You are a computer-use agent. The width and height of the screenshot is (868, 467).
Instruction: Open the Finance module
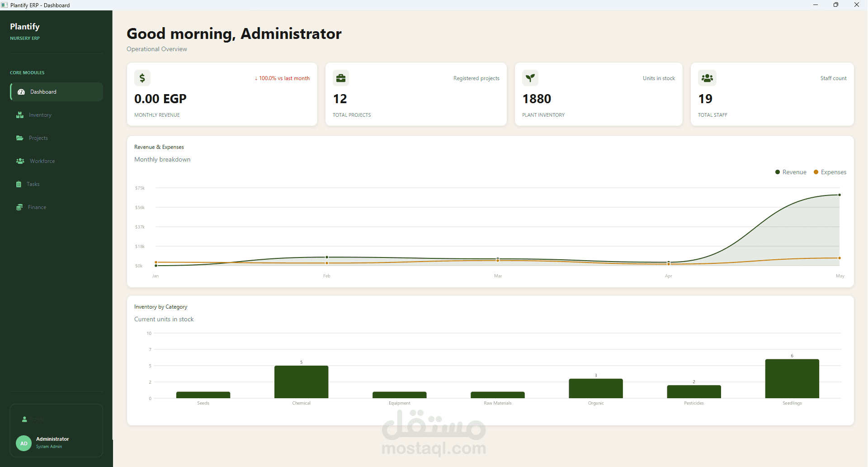coord(56,207)
